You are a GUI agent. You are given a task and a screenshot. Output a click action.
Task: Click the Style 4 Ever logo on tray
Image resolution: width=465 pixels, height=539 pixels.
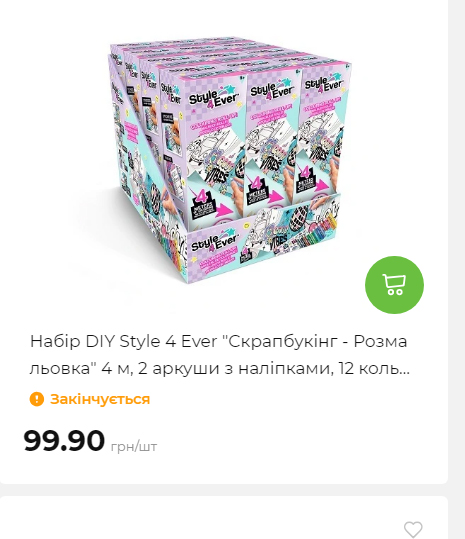tap(214, 242)
